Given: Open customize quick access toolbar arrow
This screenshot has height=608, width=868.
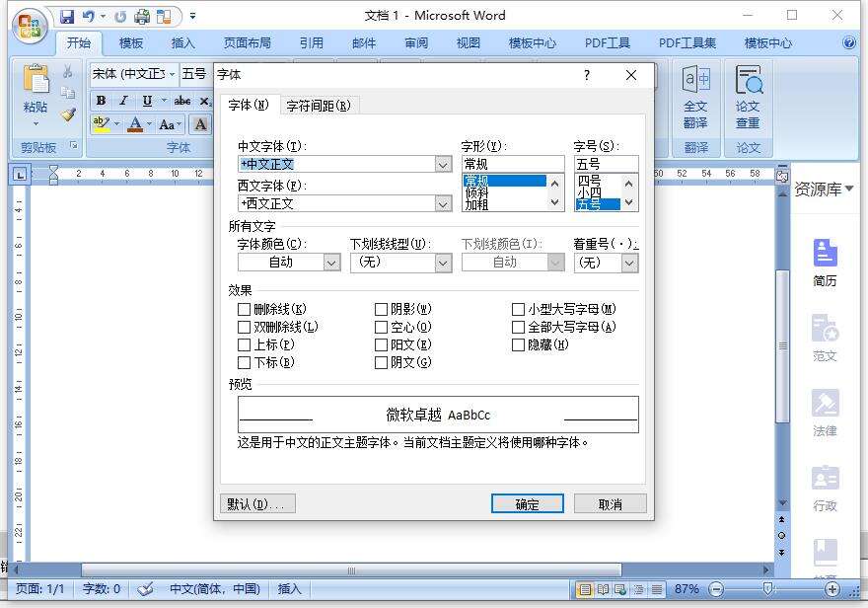Looking at the screenshot, I should [x=192, y=17].
